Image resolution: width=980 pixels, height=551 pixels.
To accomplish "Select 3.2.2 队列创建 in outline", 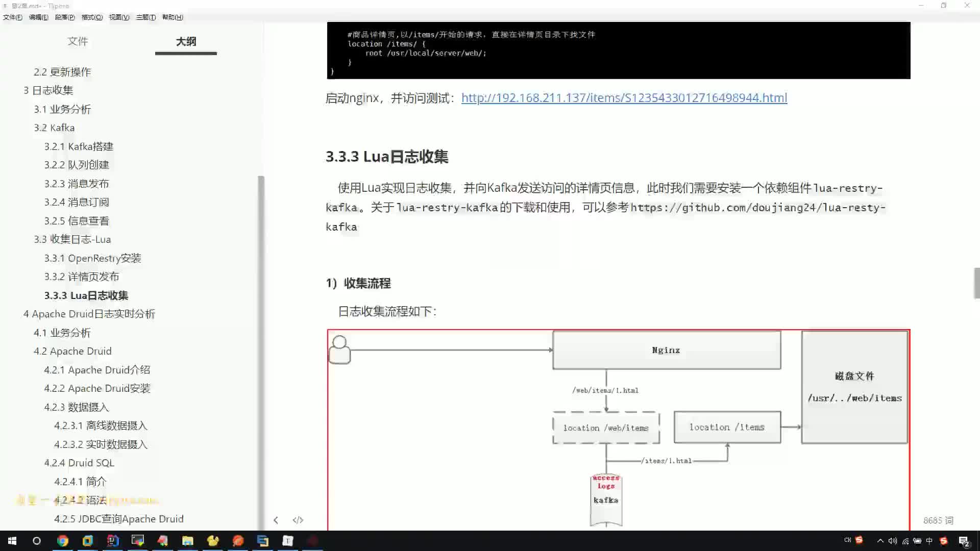I will 77,165.
